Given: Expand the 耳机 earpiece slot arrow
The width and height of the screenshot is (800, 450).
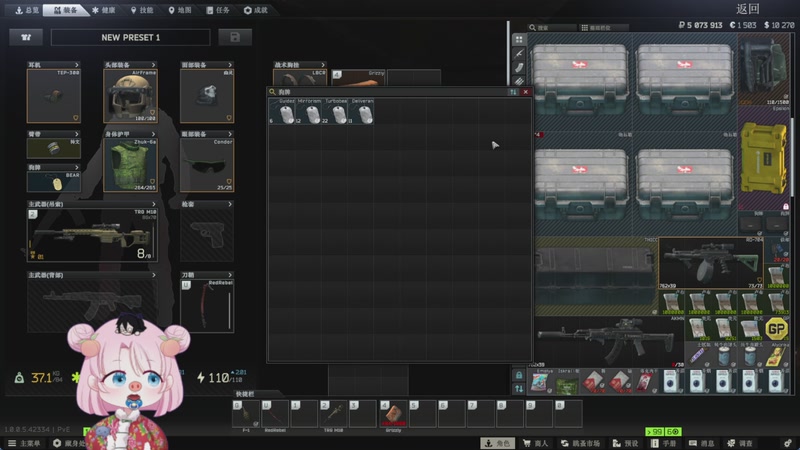Looking at the screenshot, I should pos(77,65).
